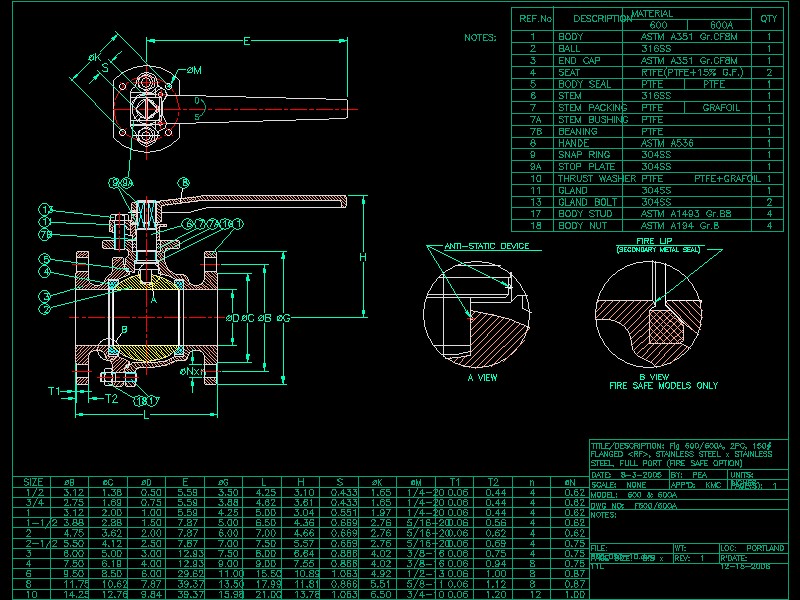This screenshot has width=800, height=600.
Task: Click the øM callout on top view
Action: click(x=194, y=71)
